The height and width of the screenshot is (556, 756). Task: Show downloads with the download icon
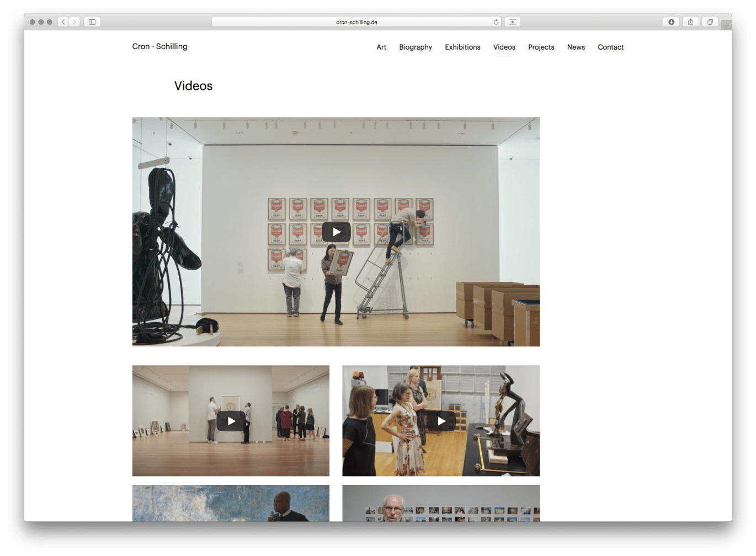tap(671, 22)
